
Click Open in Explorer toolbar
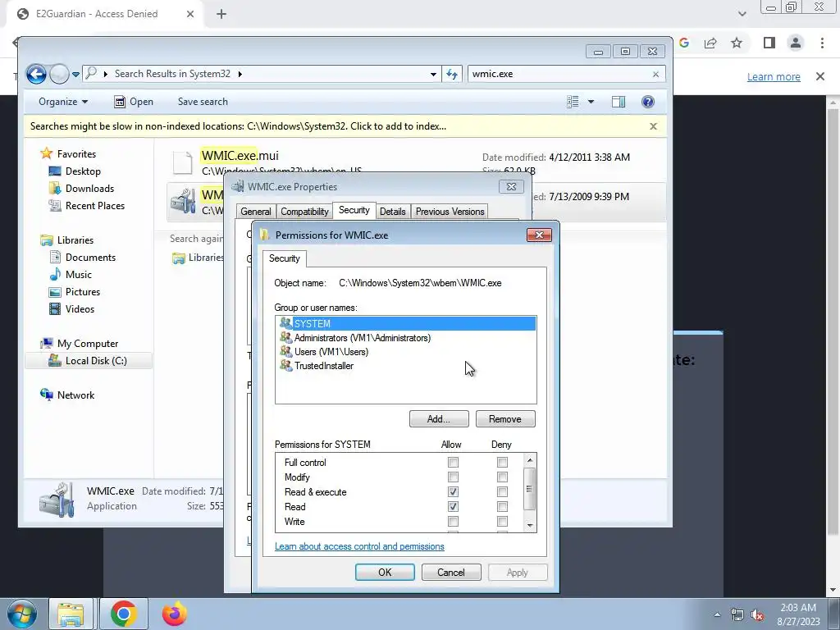pyautogui.click(x=134, y=102)
